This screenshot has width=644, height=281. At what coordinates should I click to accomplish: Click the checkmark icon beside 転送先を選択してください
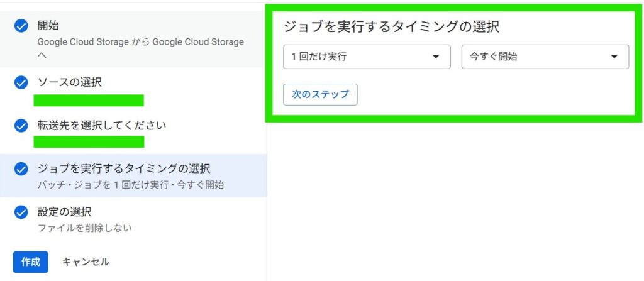(21, 125)
